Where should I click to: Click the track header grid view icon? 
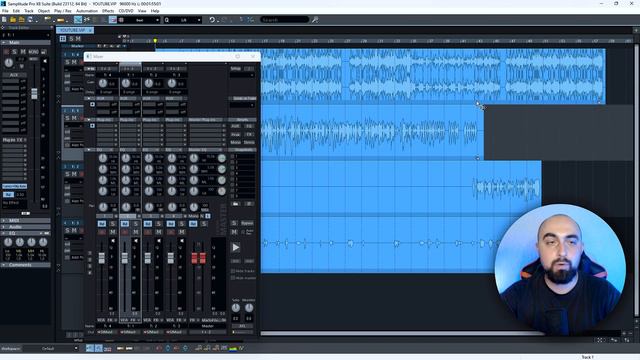(63, 39)
